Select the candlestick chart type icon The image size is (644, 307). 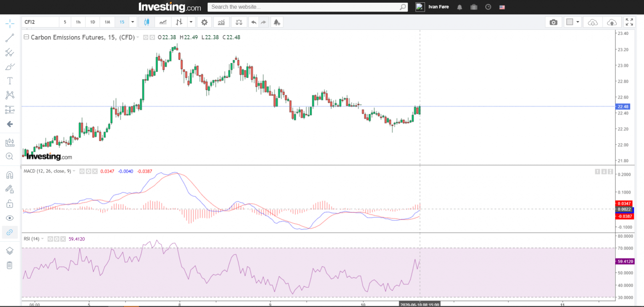pos(147,22)
